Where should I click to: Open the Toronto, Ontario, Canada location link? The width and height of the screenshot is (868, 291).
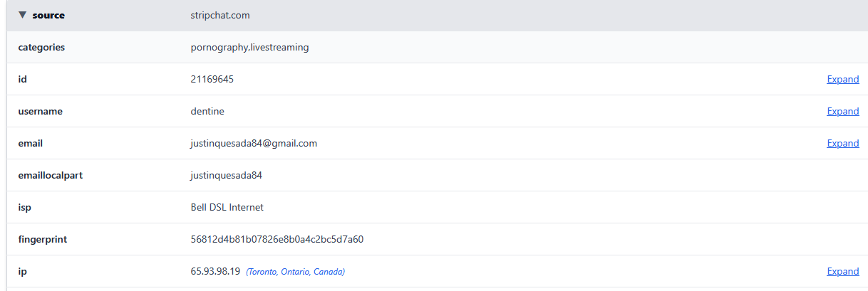click(x=295, y=272)
